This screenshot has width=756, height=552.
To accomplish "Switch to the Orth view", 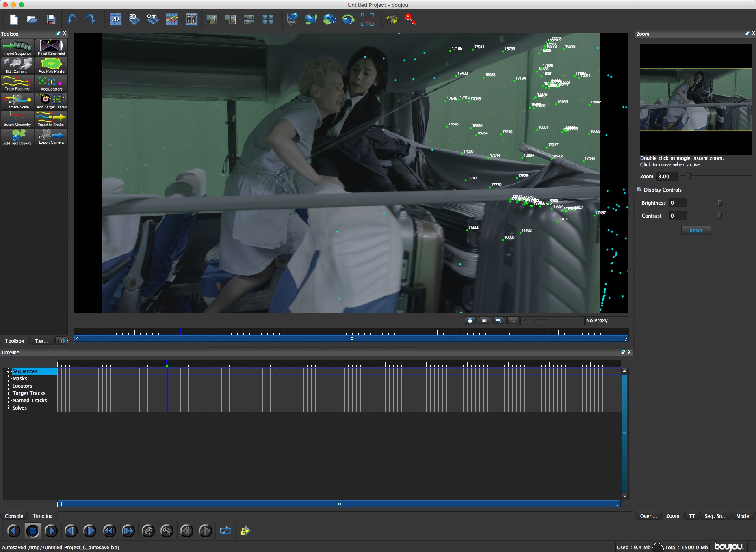I will click(153, 19).
